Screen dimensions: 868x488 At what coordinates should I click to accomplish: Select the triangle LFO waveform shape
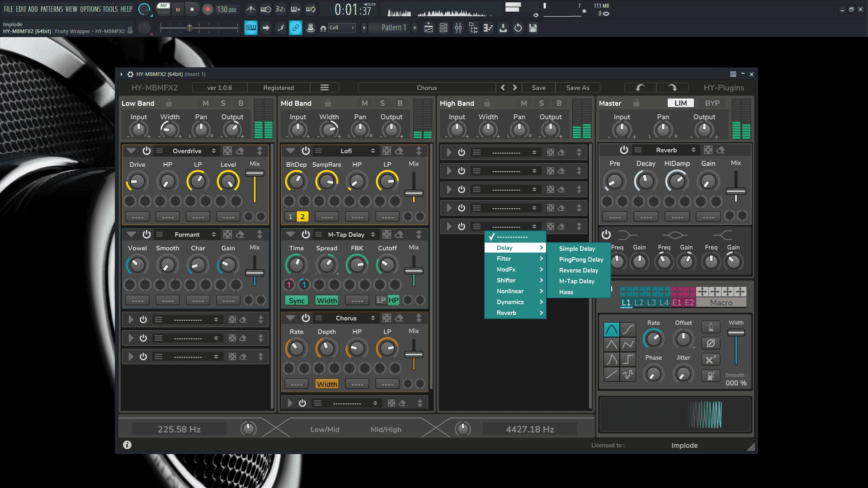612,345
